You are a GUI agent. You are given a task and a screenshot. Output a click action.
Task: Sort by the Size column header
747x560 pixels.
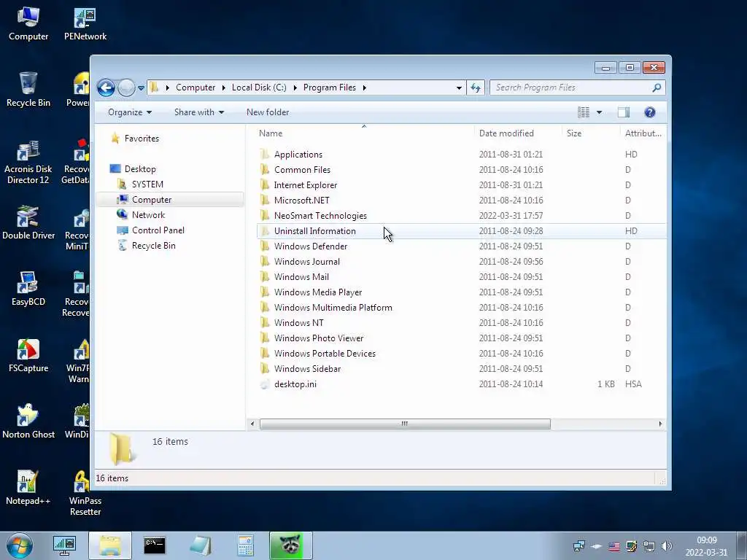coord(591,133)
